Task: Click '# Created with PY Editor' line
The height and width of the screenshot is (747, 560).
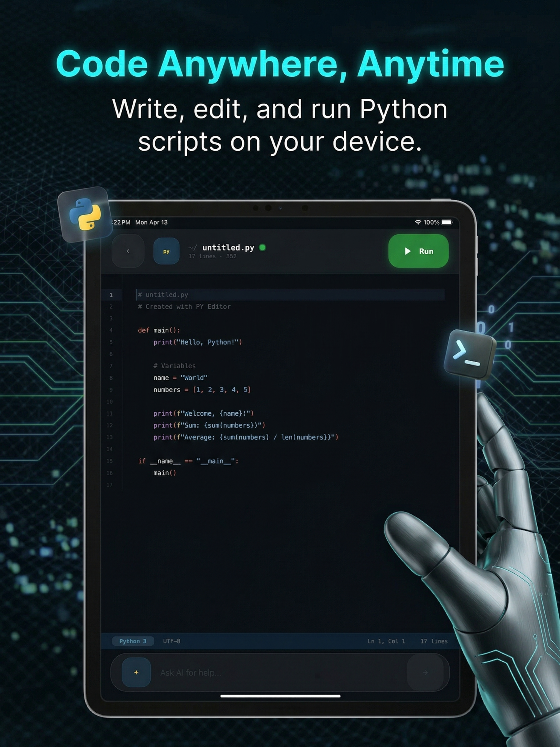Action: coord(184,307)
